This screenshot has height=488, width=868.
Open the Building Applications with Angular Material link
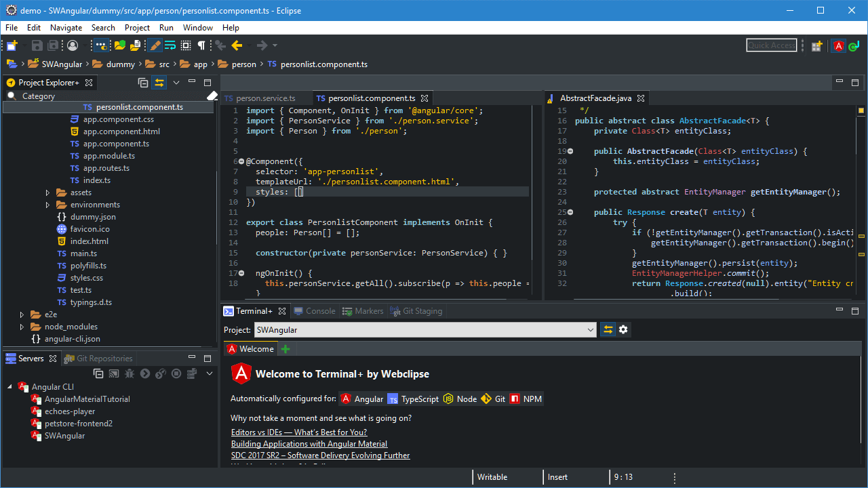pos(309,444)
